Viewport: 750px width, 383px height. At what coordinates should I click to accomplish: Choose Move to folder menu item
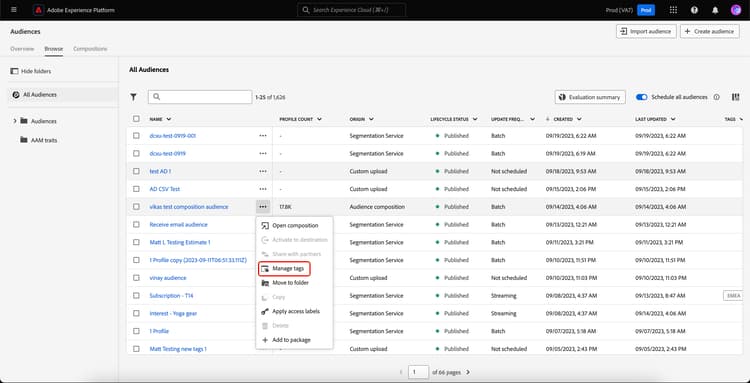295,283
